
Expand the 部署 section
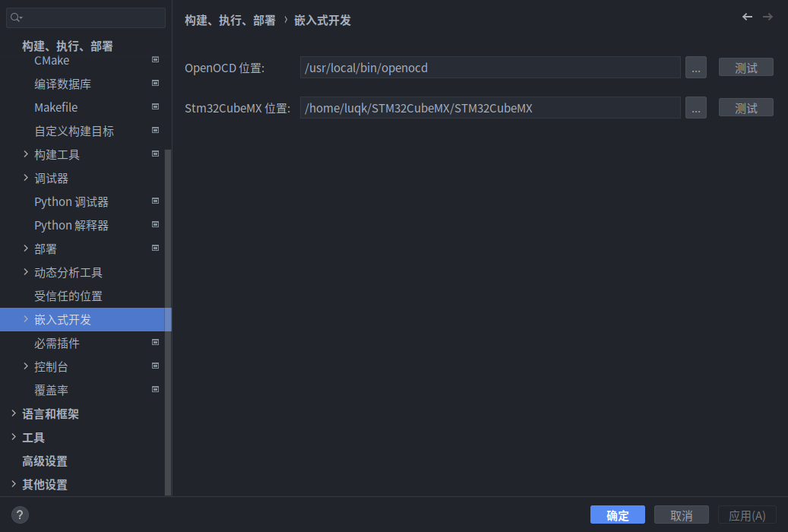[25, 248]
